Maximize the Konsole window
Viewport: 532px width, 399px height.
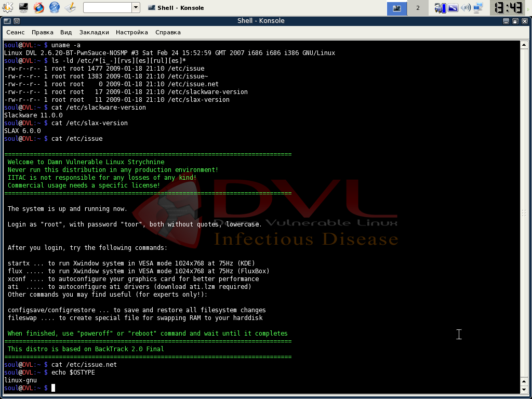coord(515,21)
